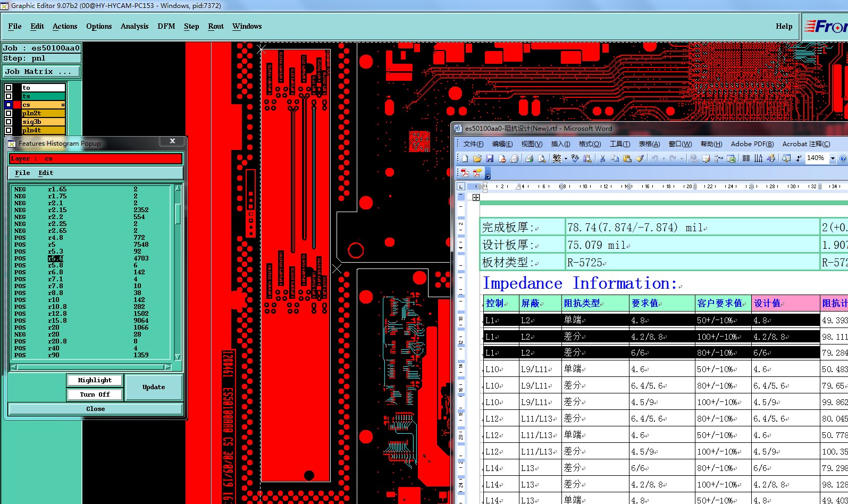
Task: Select the selected r5.6 row in histogram list
Action: coord(90,258)
